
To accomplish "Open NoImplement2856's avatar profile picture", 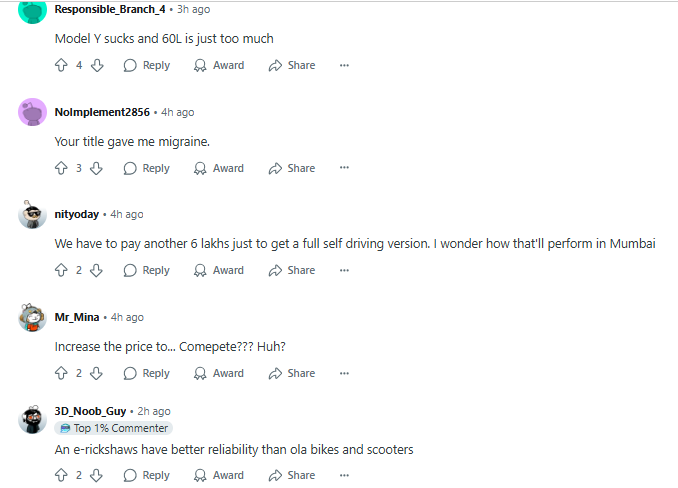I will (x=32, y=112).
